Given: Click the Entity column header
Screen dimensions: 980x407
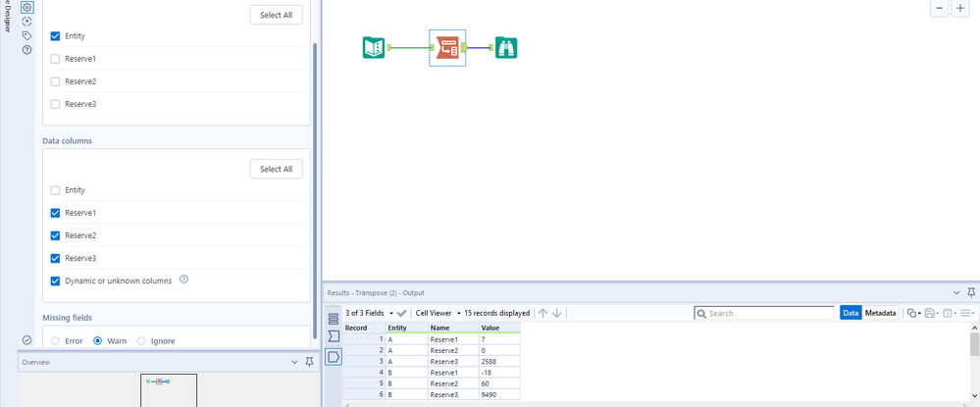Looking at the screenshot, I should 407,328.
